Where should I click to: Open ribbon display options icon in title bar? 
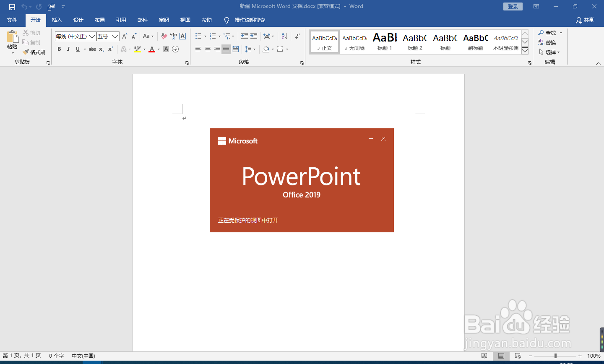pyautogui.click(x=536, y=6)
